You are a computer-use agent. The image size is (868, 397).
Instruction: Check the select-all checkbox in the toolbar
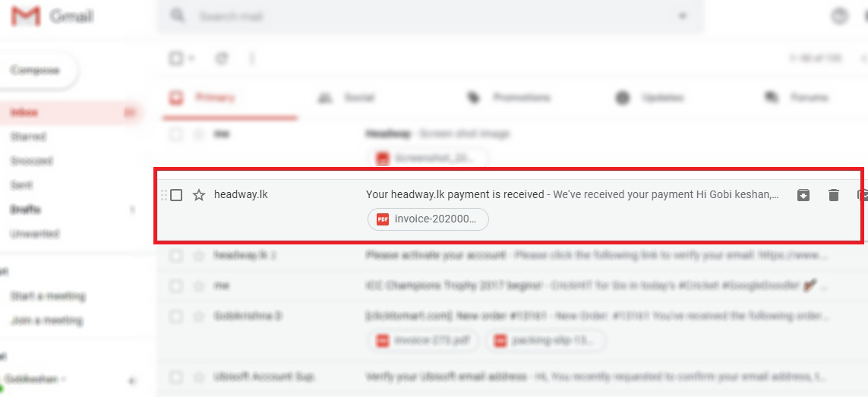[176, 58]
